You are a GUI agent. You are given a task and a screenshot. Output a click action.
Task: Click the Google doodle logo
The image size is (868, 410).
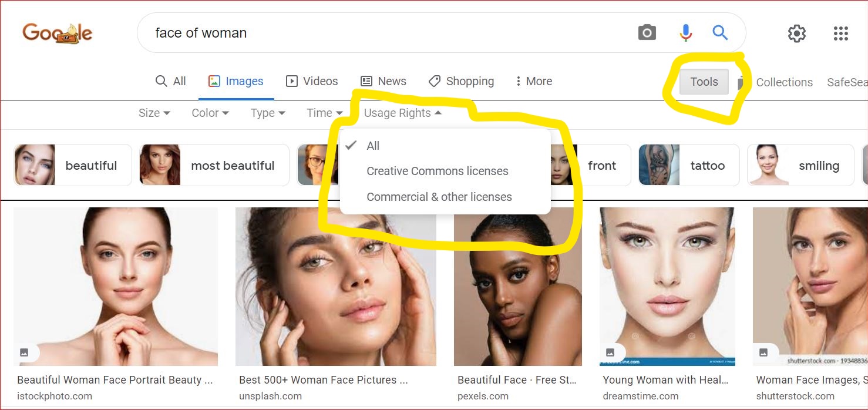tap(58, 33)
